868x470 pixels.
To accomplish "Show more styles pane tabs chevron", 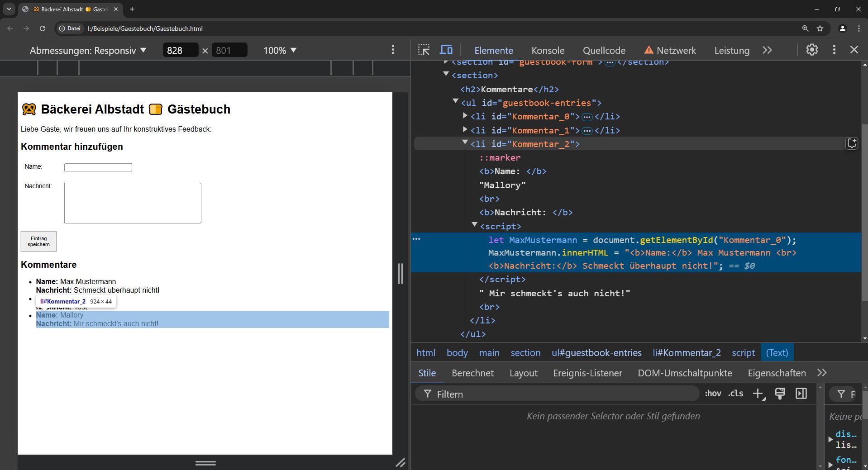I will click(x=822, y=373).
